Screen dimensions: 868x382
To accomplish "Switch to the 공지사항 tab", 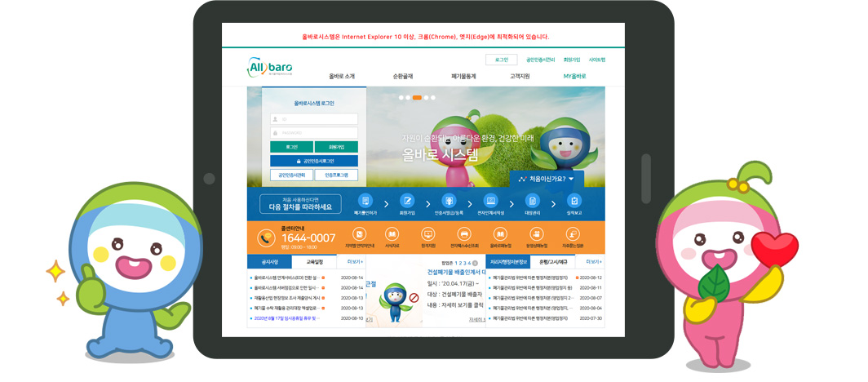I will (x=269, y=262).
